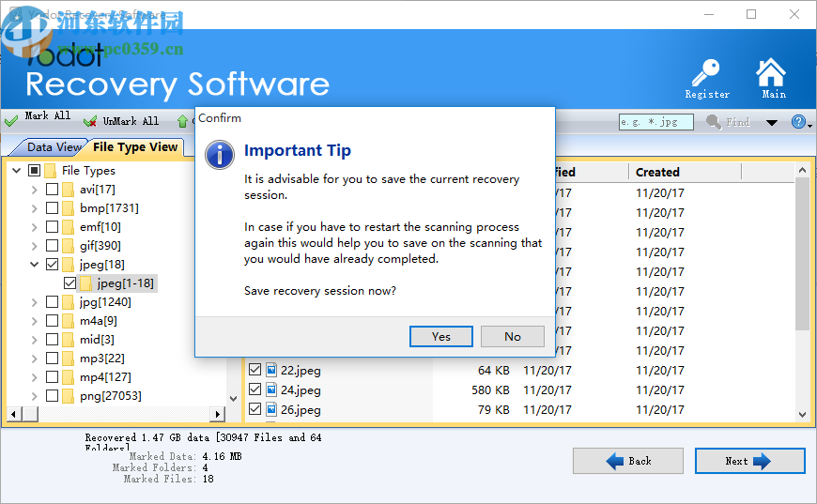Click file list scroll down arrow

pyautogui.click(x=802, y=415)
